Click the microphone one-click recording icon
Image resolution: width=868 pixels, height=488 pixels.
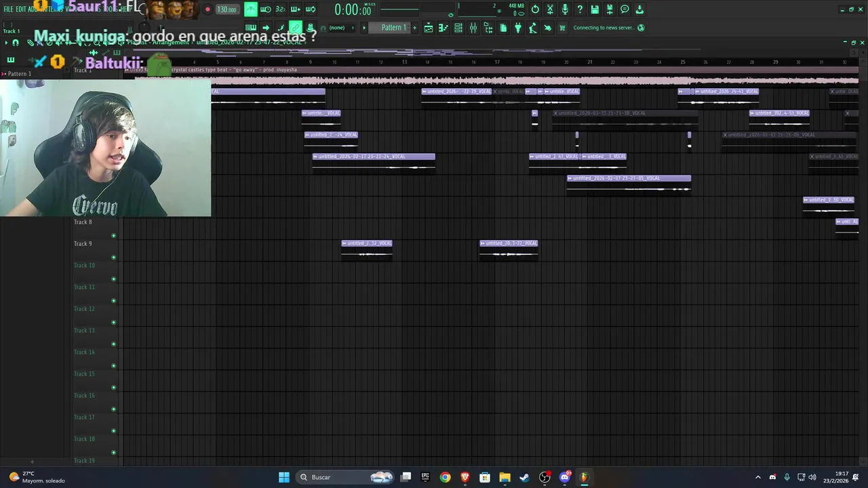pyautogui.click(x=565, y=9)
